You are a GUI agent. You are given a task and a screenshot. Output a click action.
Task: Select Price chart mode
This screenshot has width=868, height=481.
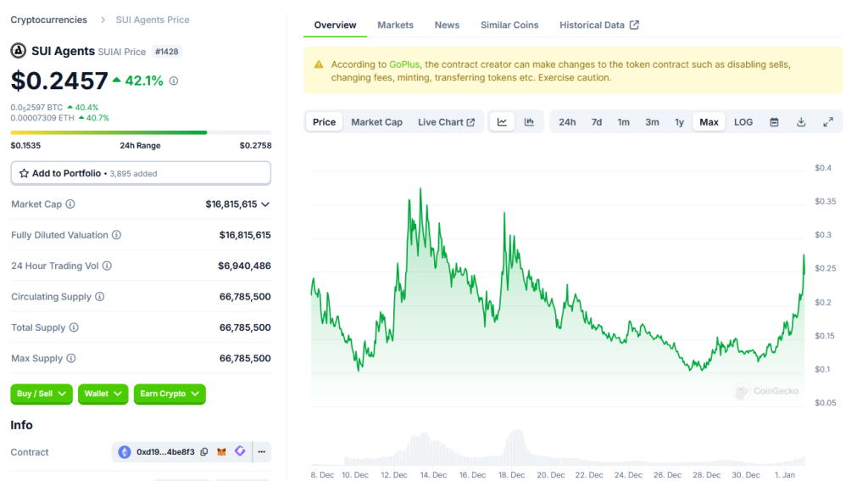click(324, 122)
